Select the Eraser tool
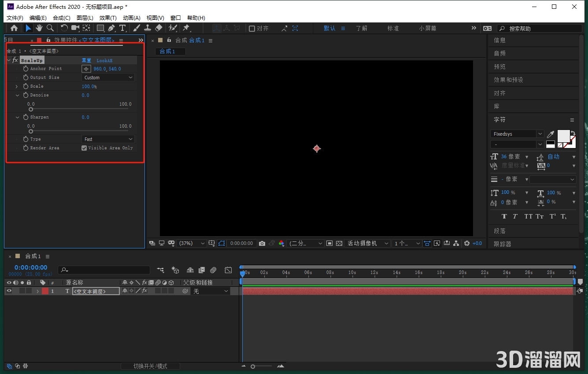This screenshot has height=374, width=588. coord(159,28)
